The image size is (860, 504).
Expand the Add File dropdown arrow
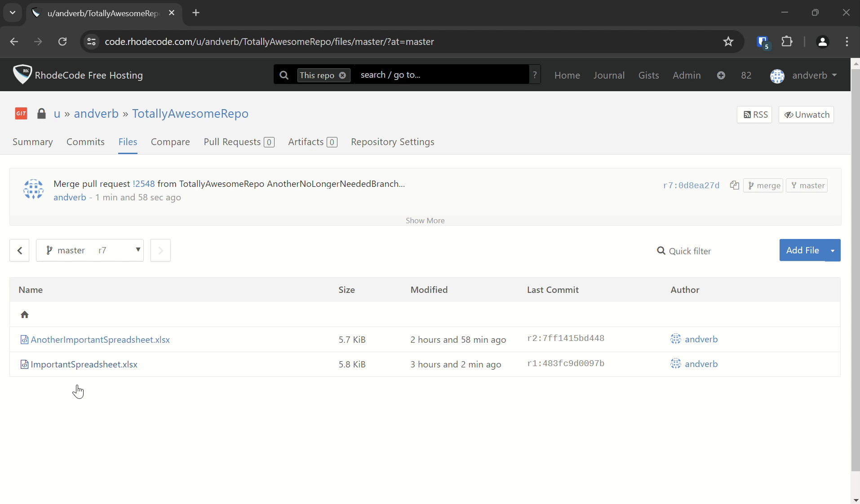click(x=833, y=250)
